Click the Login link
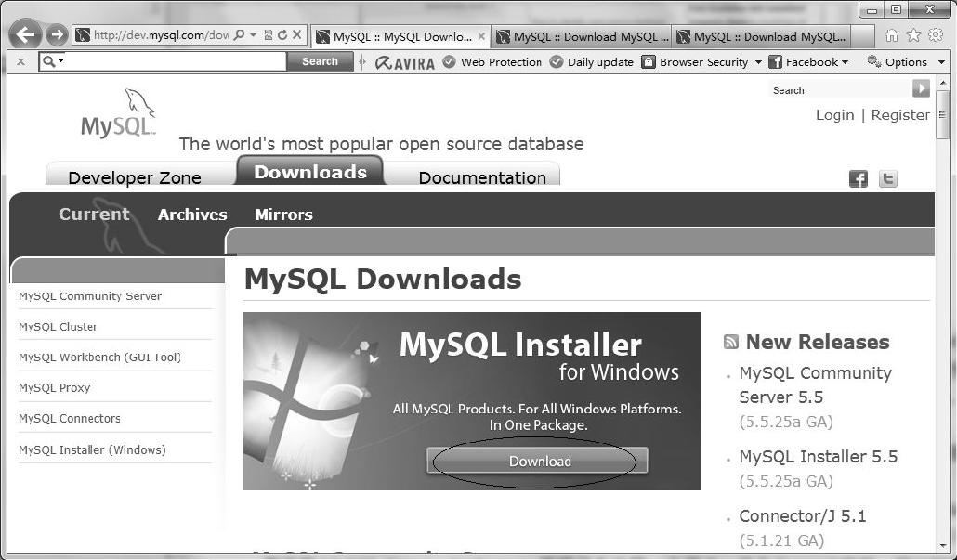The width and height of the screenshot is (957, 560). 835,114
